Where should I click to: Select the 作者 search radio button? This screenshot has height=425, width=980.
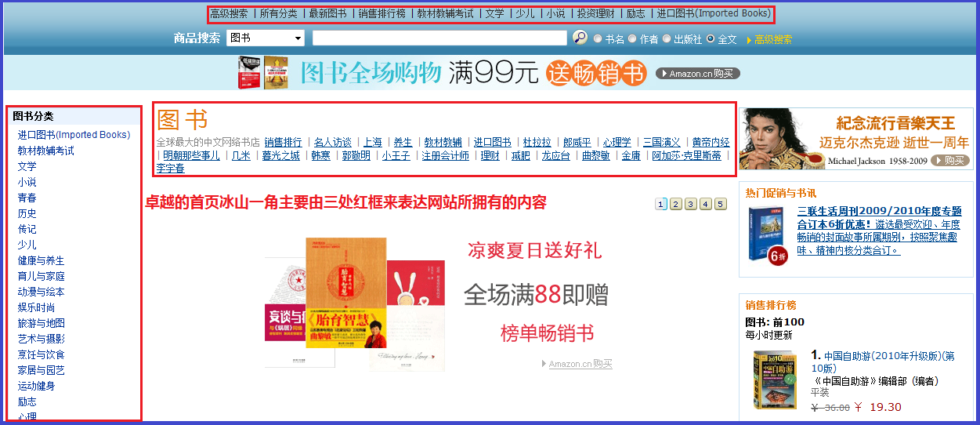coord(632,38)
